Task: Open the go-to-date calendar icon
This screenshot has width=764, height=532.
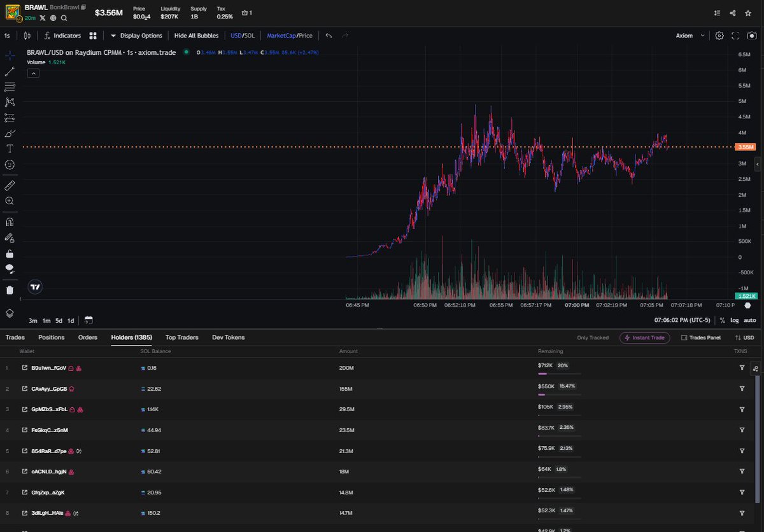Action: click(88, 320)
